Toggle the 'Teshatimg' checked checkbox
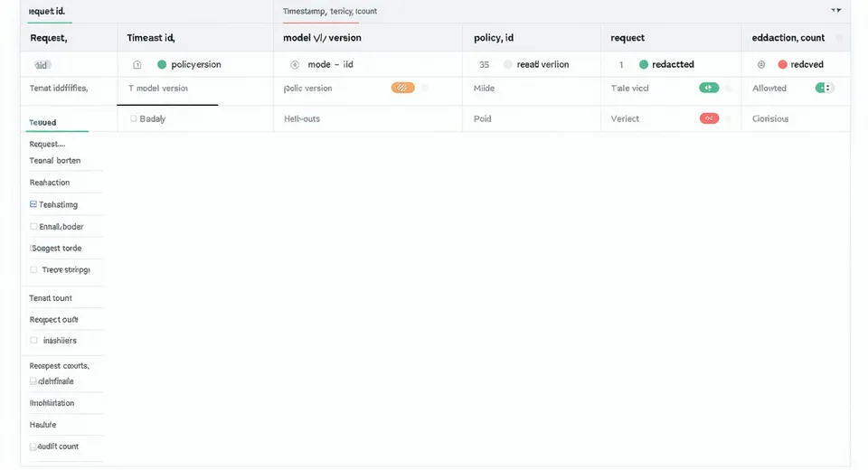This screenshot has width=868, height=470. click(x=33, y=204)
